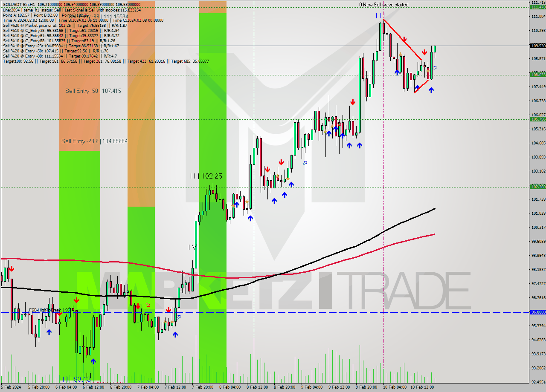Viewport: 546px width, 392px height.
Task: Click the 'Target100: 92.56' targets summary line
Action: point(106,61)
